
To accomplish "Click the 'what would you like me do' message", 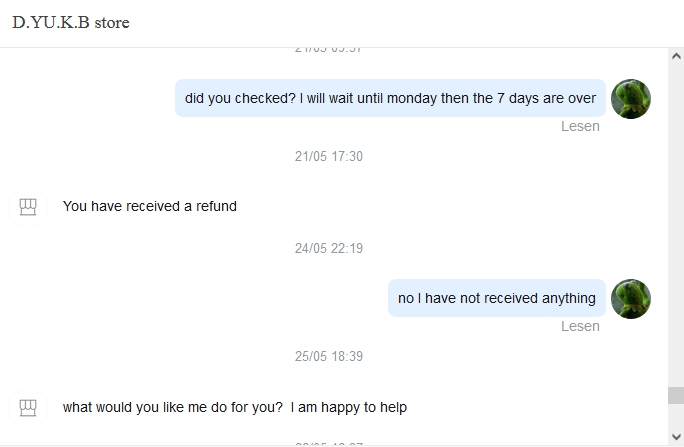I will pyautogui.click(x=235, y=407).
